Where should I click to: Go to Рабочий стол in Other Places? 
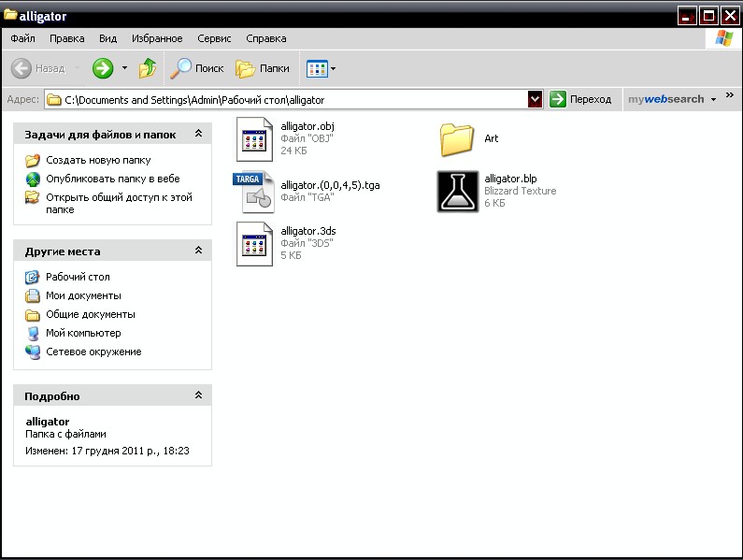[x=78, y=277]
